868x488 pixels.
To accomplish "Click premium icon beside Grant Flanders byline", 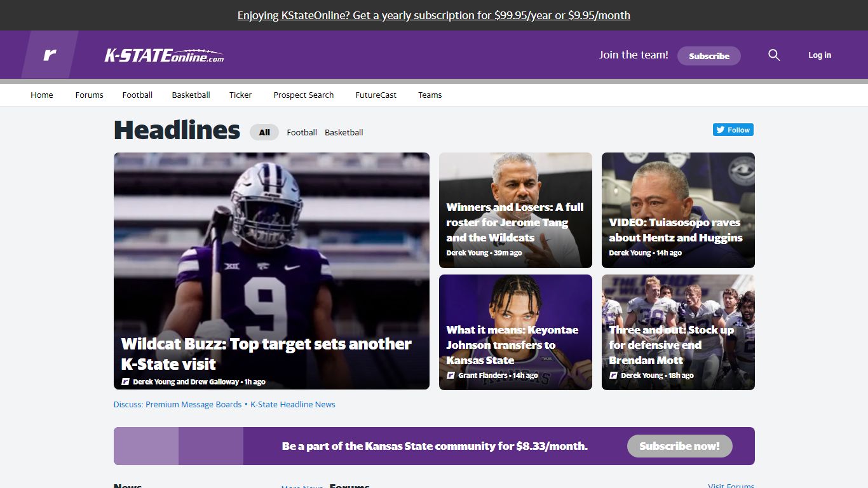I will click(x=451, y=376).
